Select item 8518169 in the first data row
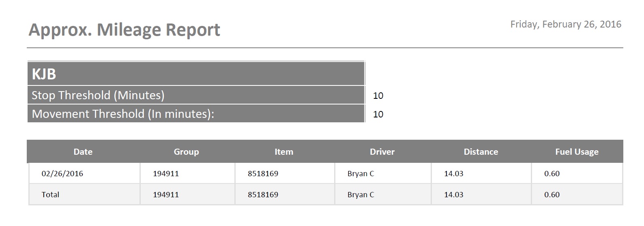 pos(263,174)
